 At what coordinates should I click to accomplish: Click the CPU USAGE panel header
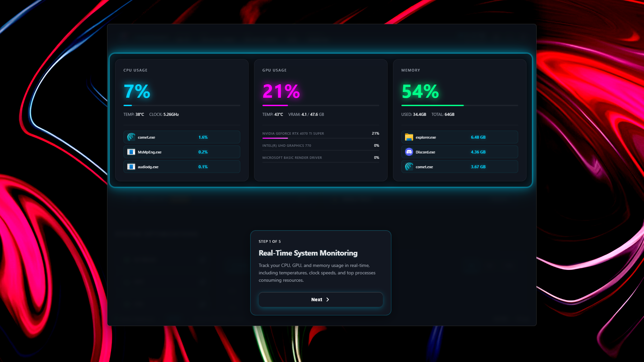click(x=135, y=70)
